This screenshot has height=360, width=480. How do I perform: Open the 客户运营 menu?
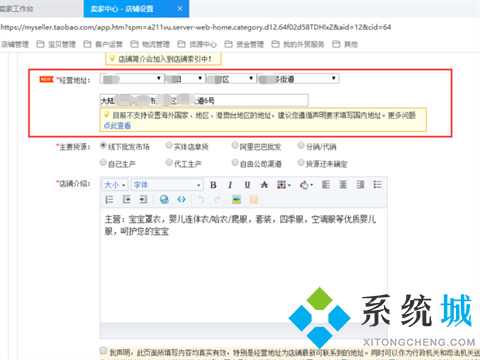(x=104, y=44)
